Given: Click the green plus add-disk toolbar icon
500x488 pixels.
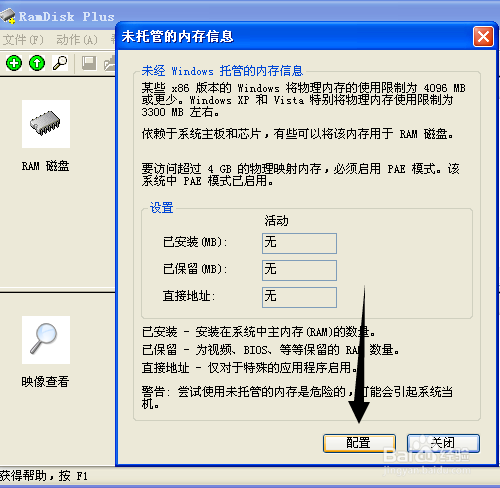Looking at the screenshot, I should click(14, 63).
